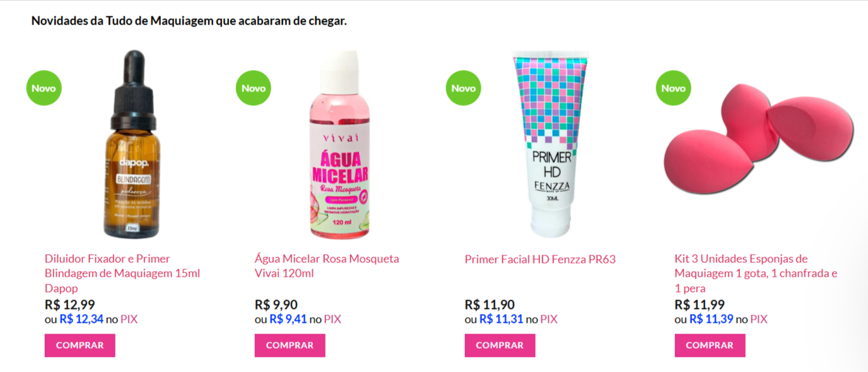Click the Novo badge on Dapop product
The image size is (868, 372).
[44, 88]
